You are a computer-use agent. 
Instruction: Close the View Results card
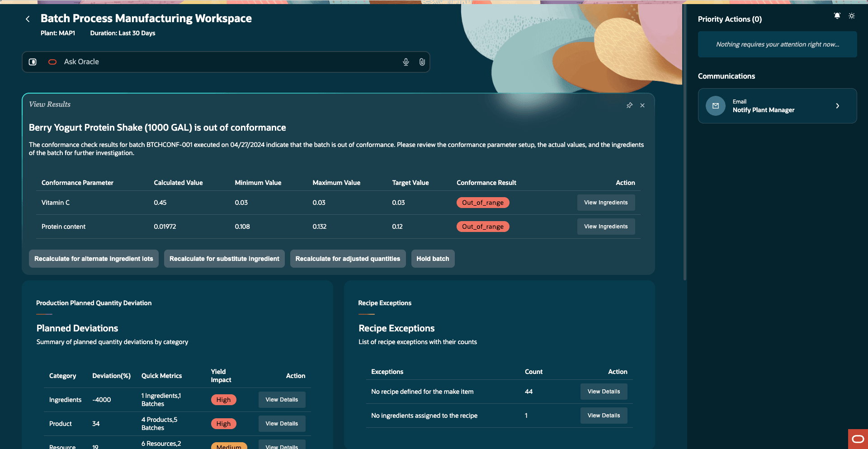tap(642, 105)
